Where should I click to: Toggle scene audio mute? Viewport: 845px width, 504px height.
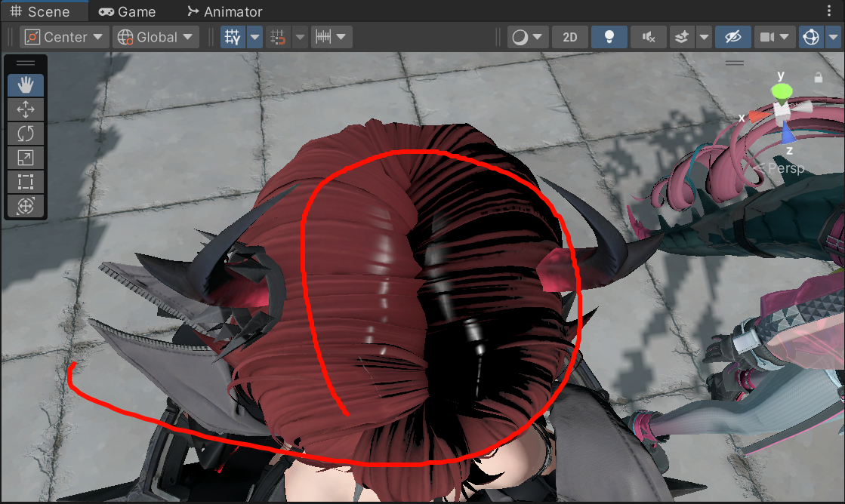tap(649, 37)
